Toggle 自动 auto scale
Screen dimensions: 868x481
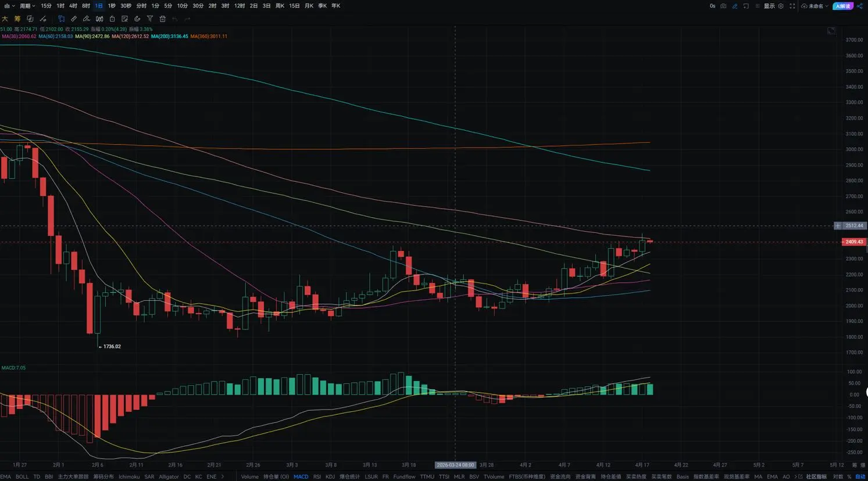(860, 477)
